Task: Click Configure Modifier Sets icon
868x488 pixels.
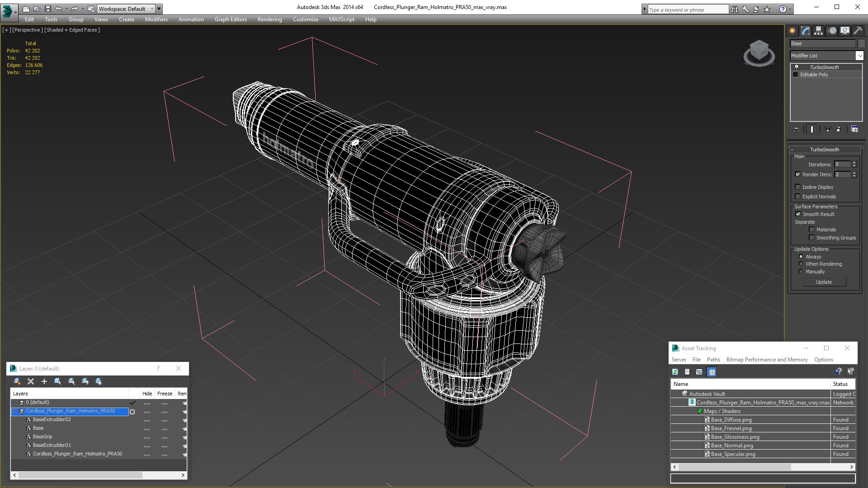Action: (x=854, y=129)
